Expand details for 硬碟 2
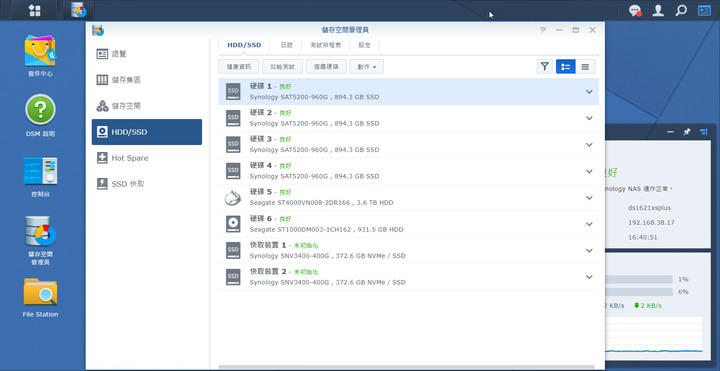 point(589,118)
